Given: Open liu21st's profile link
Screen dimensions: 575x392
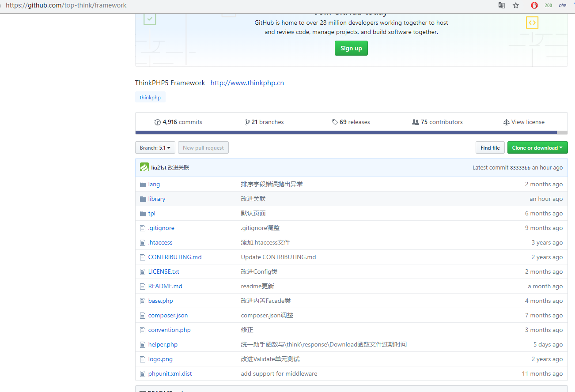Looking at the screenshot, I should tap(159, 168).
